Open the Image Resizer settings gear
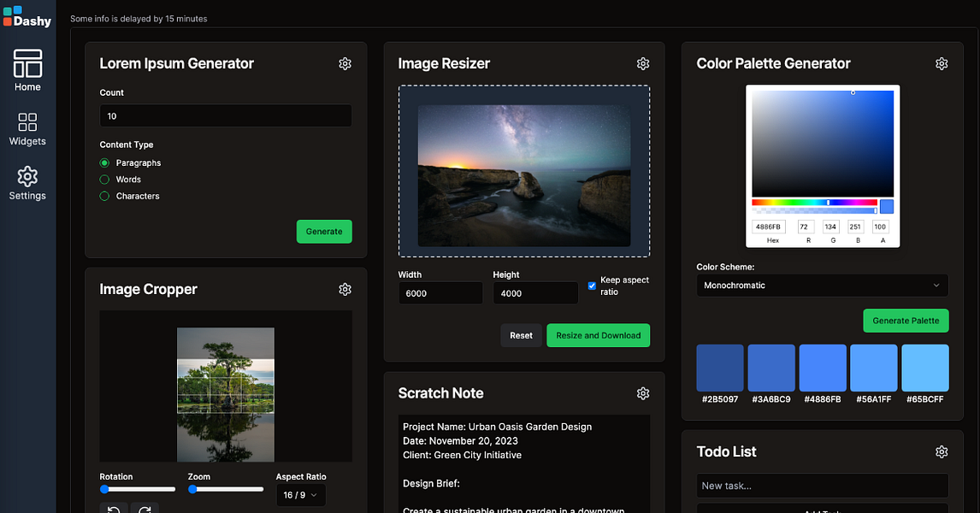This screenshot has height=513, width=980. tap(642, 63)
